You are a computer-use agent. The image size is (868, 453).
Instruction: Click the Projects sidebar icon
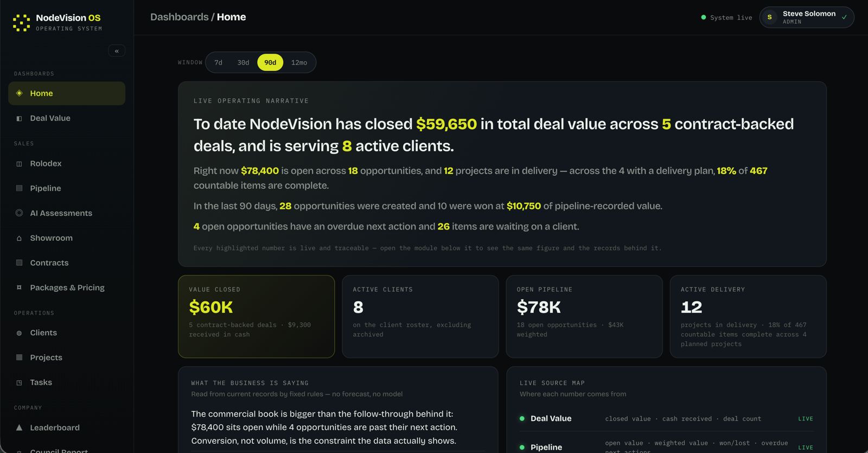[20, 358]
